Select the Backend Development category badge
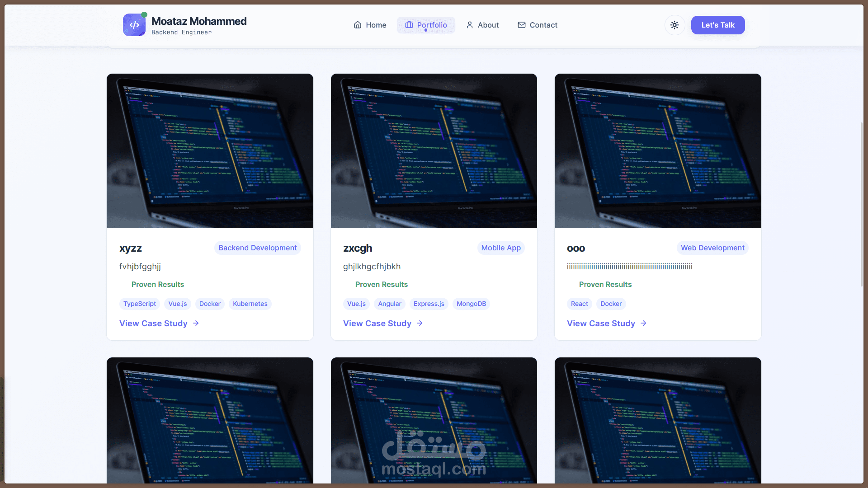Screen dimensions: 868x488 click(x=257, y=248)
